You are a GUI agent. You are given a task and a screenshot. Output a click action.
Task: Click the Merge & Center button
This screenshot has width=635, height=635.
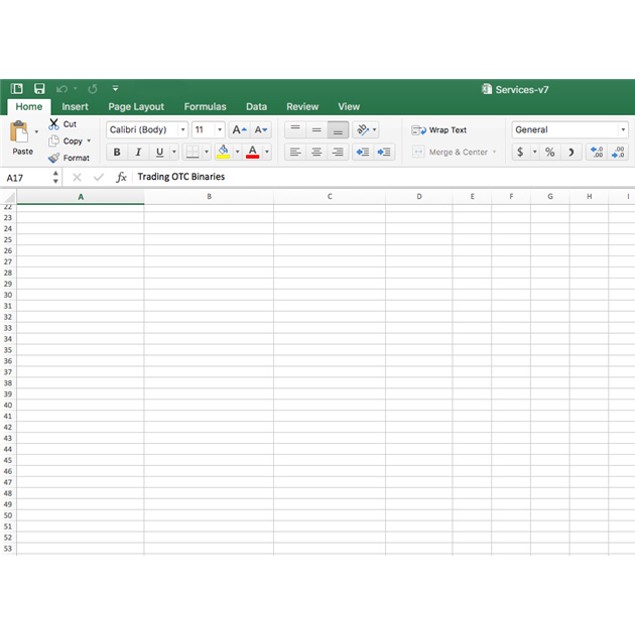click(x=454, y=152)
